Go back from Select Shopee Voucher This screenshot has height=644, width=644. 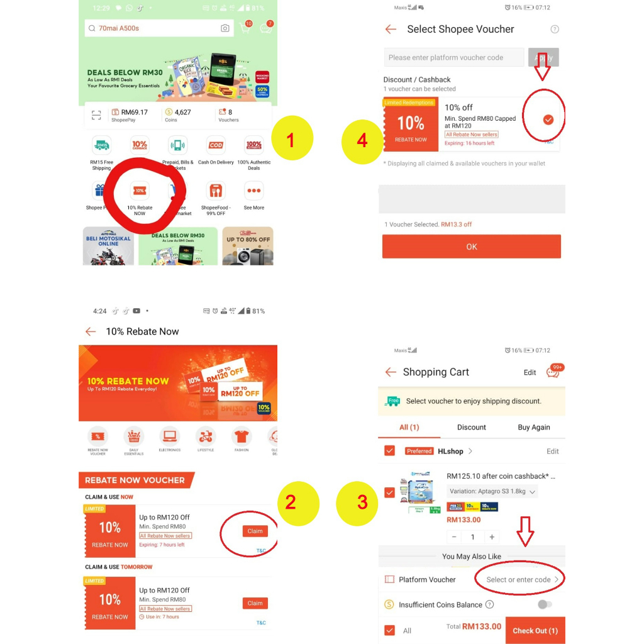(x=391, y=29)
